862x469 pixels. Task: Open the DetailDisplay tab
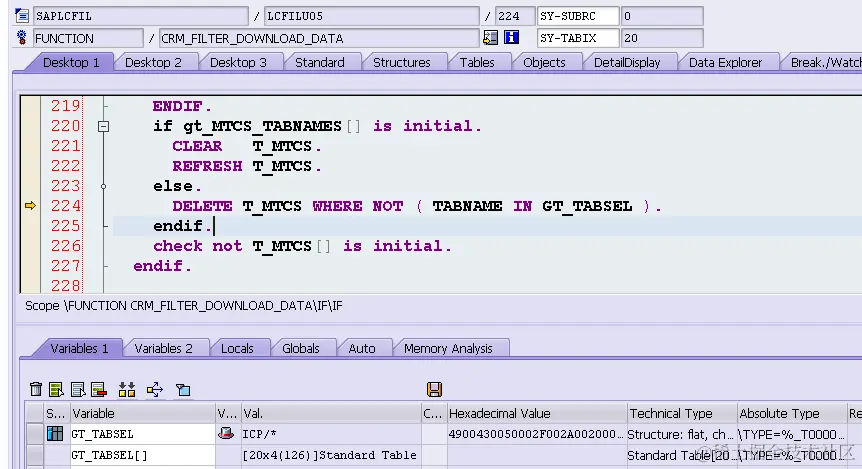(x=627, y=63)
